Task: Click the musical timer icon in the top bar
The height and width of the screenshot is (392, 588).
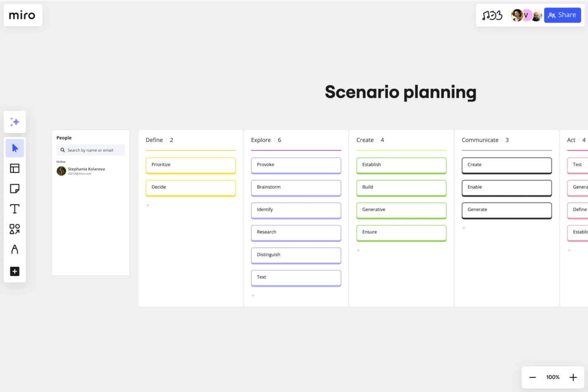Action: [x=491, y=15]
